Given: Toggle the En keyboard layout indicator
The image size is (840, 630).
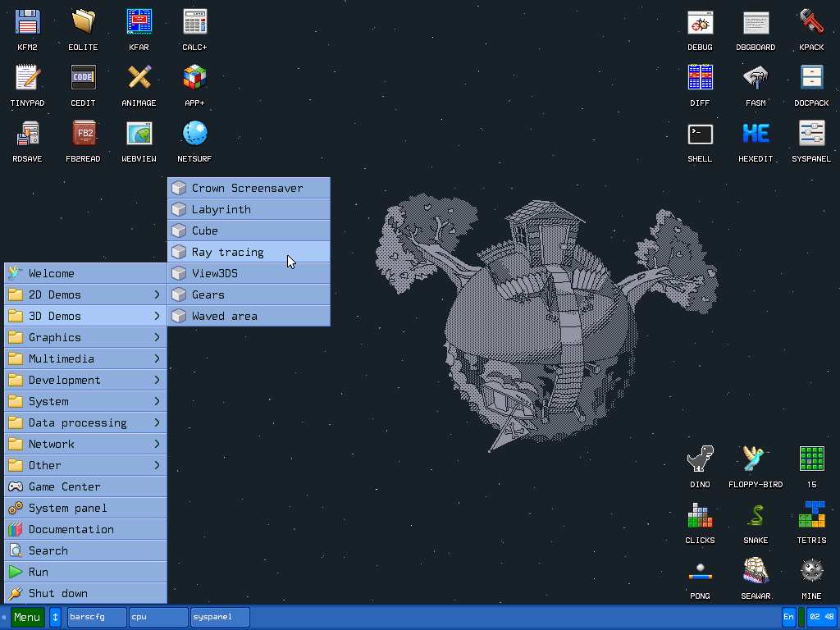Looking at the screenshot, I should [x=788, y=617].
